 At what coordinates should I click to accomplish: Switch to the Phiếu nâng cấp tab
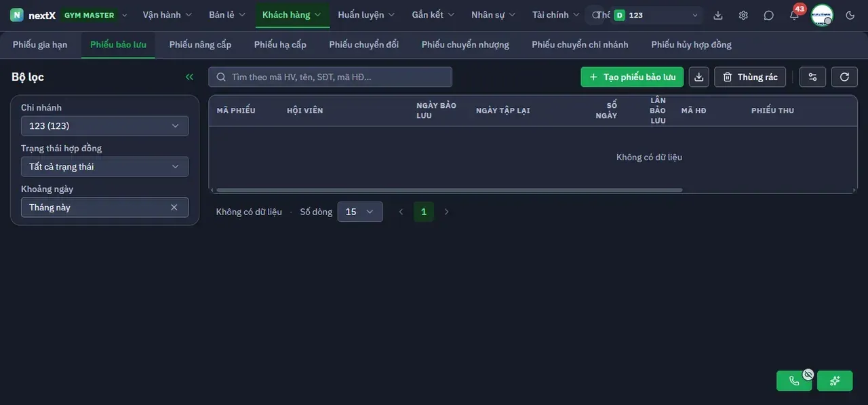[x=200, y=45]
